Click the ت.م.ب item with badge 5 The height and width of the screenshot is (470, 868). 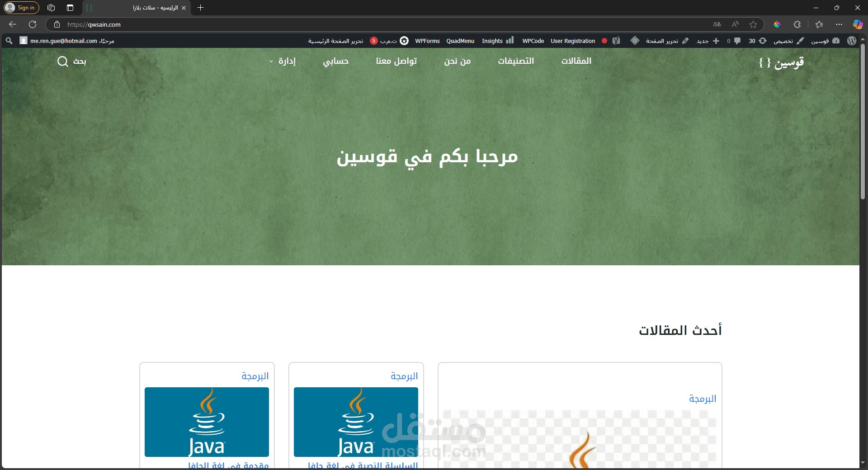(x=389, y=41)
